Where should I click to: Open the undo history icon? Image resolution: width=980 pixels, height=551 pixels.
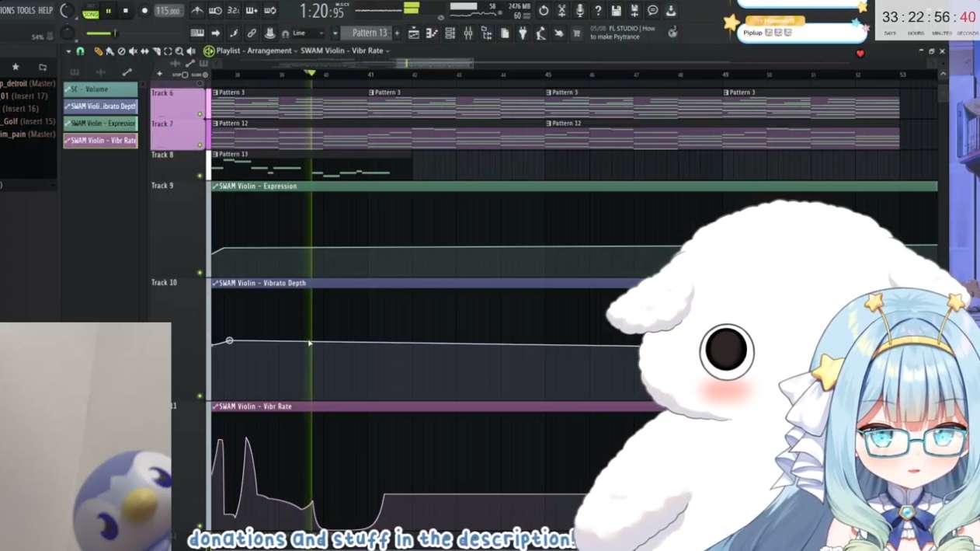[x=544, y=11]
